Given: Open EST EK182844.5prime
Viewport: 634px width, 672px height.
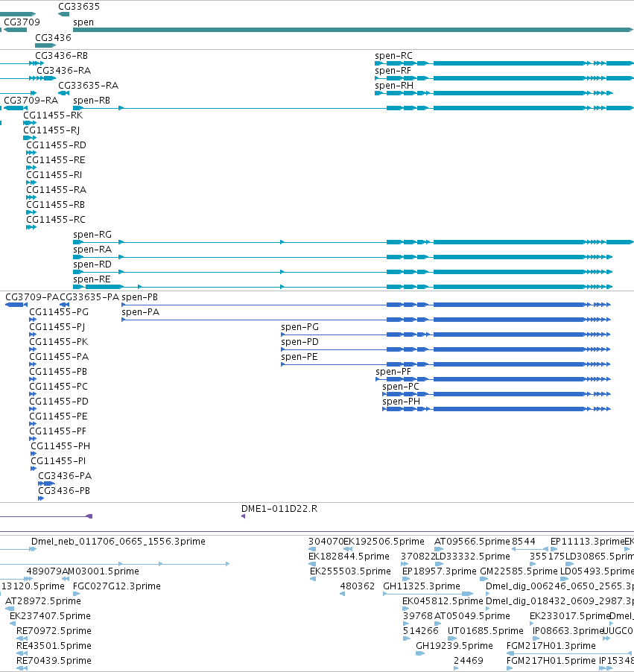Looking at the screenshot, I should (x=349, y=557).
